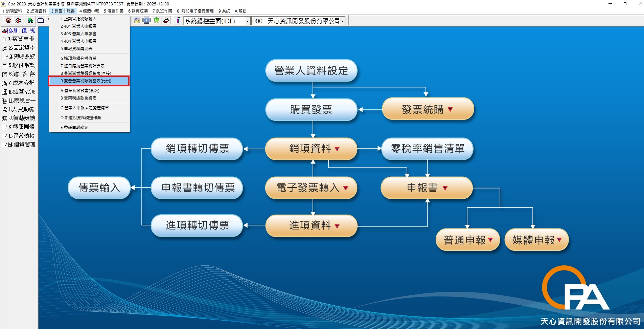The width and height of the screenshot is (644, 329).
Task: Click the green satellite dish toolbar icon
Action: (30, 20)
